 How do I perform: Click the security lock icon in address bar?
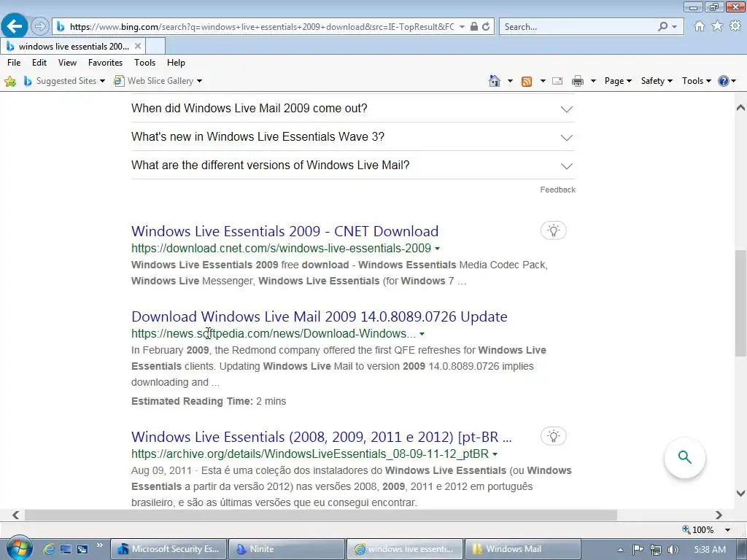click(x=474, y=27)
